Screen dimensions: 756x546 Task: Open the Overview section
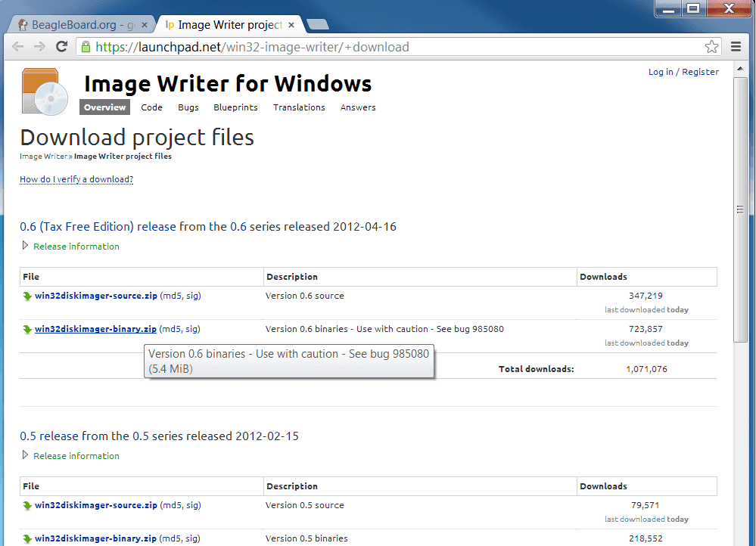(x=104, y=107)
